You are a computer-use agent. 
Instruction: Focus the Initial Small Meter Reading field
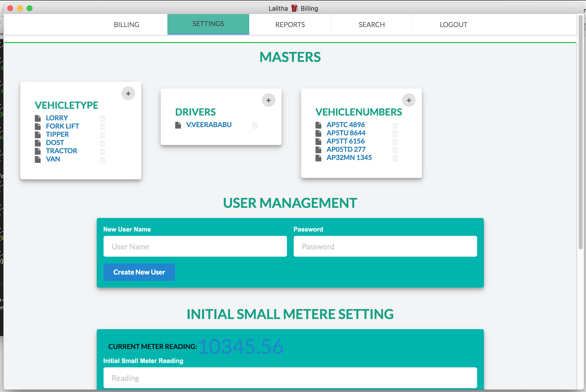click(x=290, y=378)
